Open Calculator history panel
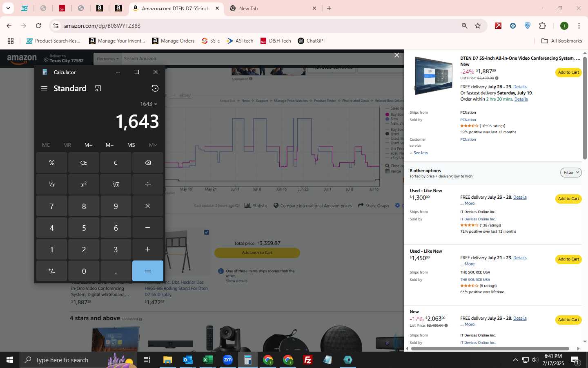The height and width of the screenshot is (368, 588). [x=155, y=88]
